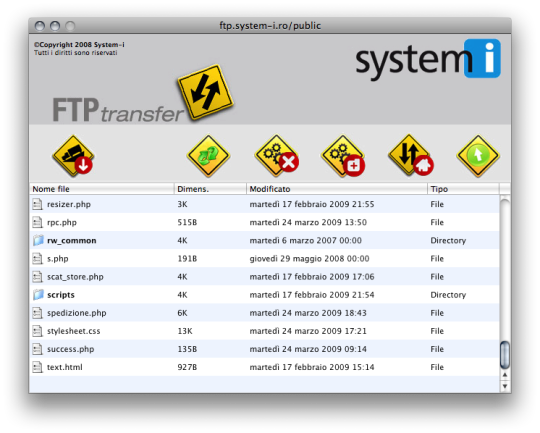Click the system i logo
Screen dimensions: 540x433
tap(428, 59)
